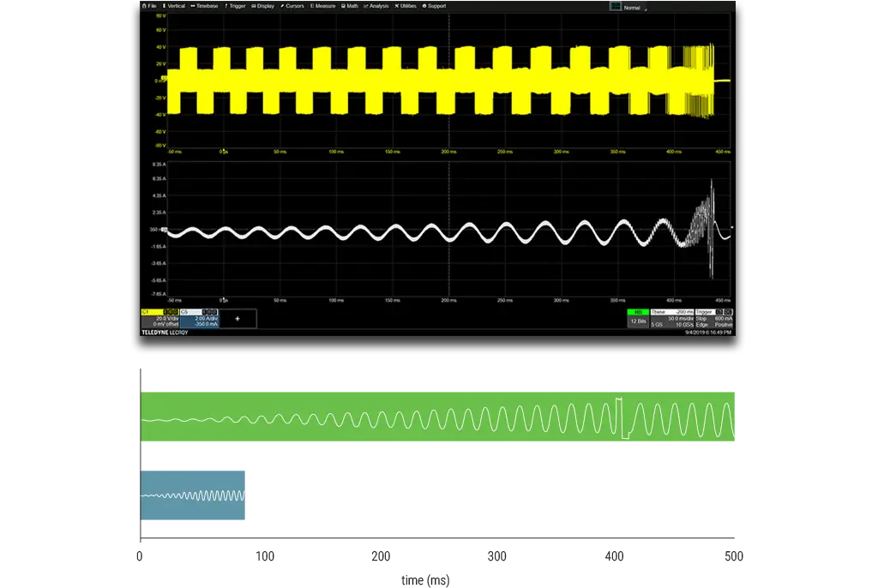Open the Trigger menu
Viewport: 878px width, 588px height.
(237, 6)
